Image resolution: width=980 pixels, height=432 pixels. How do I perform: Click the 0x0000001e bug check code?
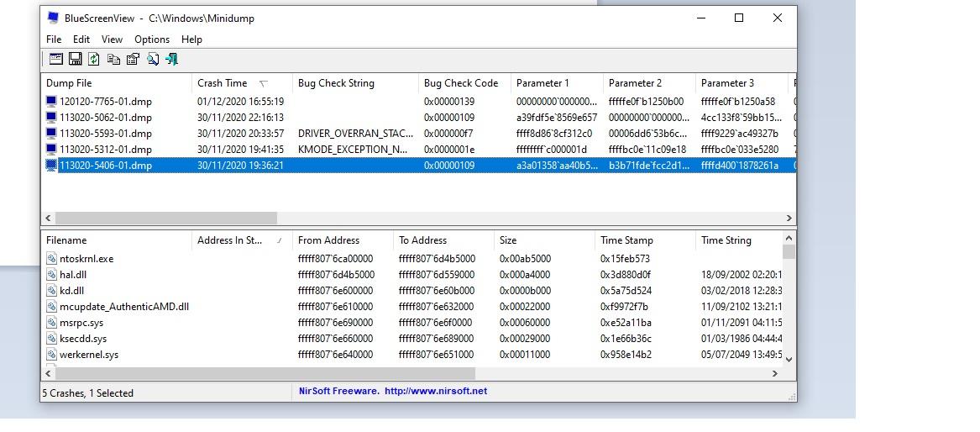[449, 150]
